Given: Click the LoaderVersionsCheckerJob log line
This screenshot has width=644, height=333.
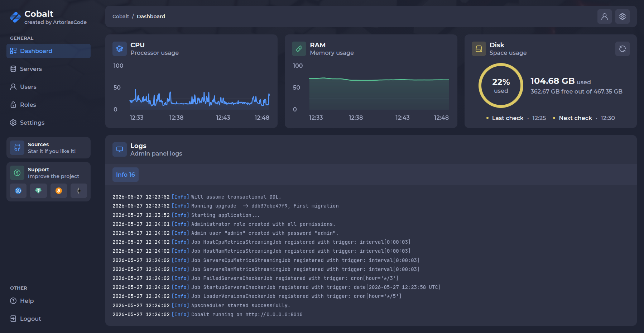Looking at the screenshot, I should coord(257,296).
